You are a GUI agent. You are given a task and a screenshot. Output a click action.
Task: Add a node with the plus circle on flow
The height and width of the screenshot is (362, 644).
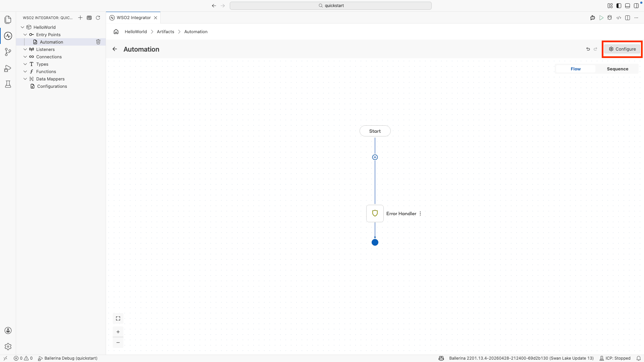tap(375, 157)
